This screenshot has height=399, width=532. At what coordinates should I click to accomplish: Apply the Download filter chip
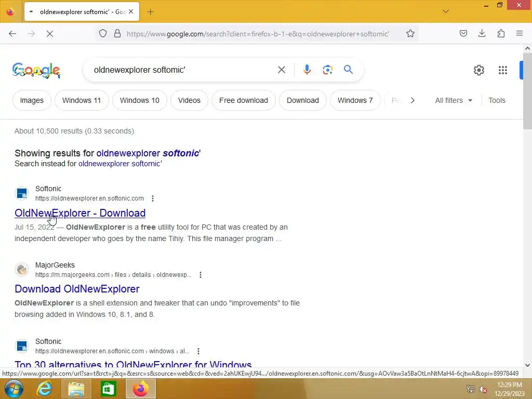(x=303, y=100)
